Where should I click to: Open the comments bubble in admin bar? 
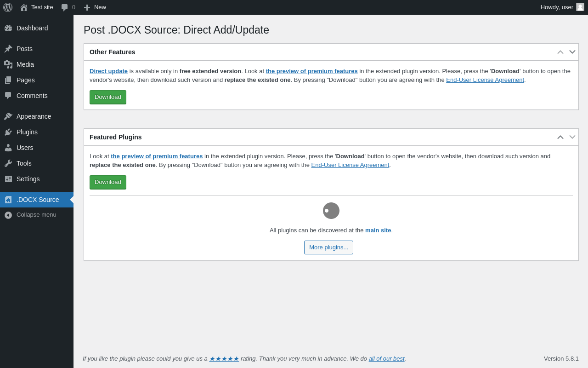click(x=65, y=7)
